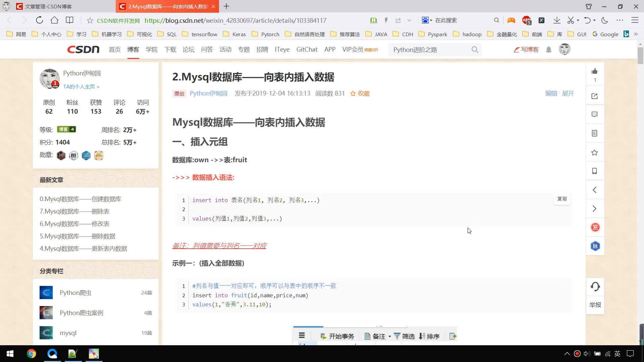Click the browser downloads icon
644x362 pixels.
click(557, 20)
